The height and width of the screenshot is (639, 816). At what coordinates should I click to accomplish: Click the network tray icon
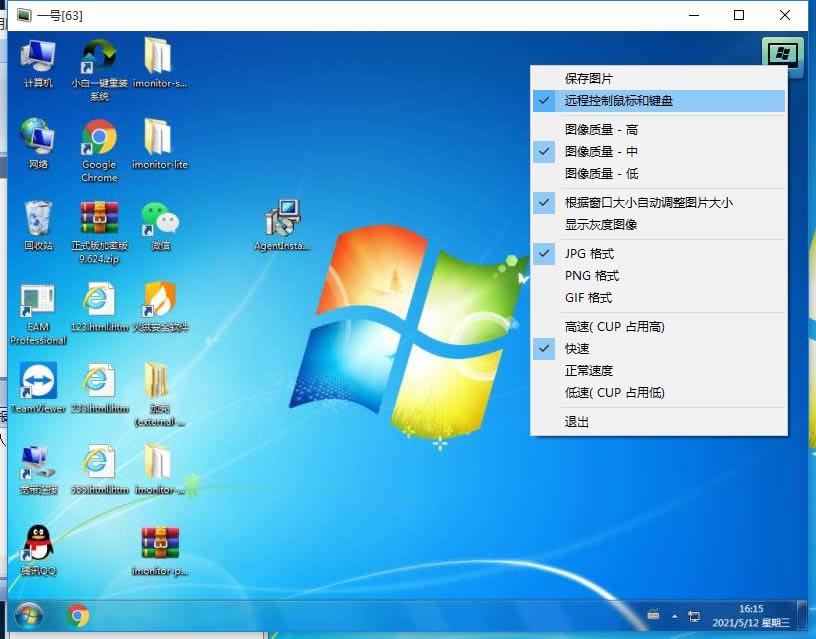click(694, 617)
